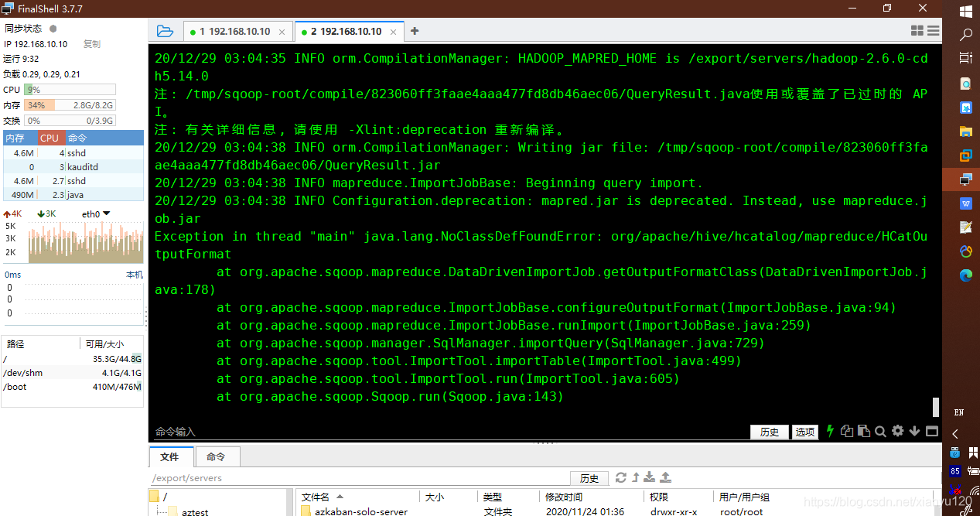Copy the IP address using 复制
980x516 pixels.
click(x=92, y=44)
